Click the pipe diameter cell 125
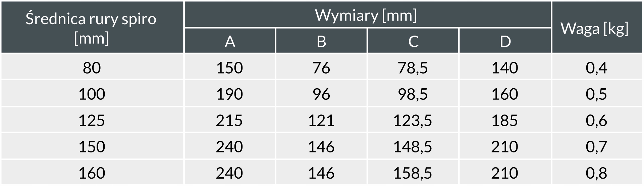This screenshot has height=186, width=644. tap(92, 121)
